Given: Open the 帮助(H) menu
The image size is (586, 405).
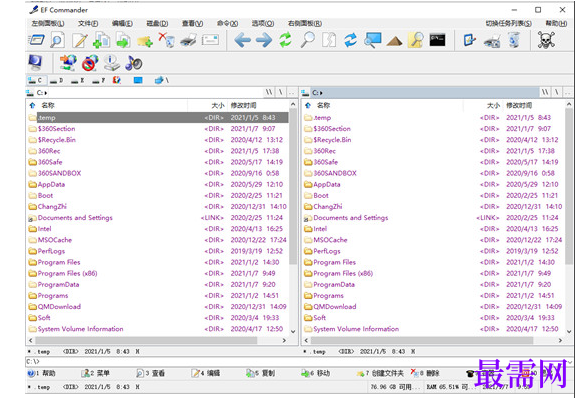Looking at the screenshot, I should click(556, 23).
